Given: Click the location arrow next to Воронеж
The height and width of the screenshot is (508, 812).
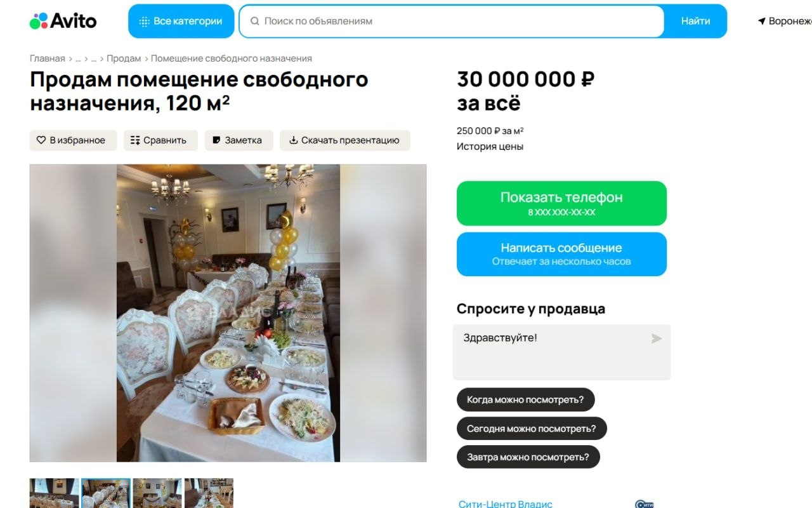Looking at the screenshot, I should (761, 21).
